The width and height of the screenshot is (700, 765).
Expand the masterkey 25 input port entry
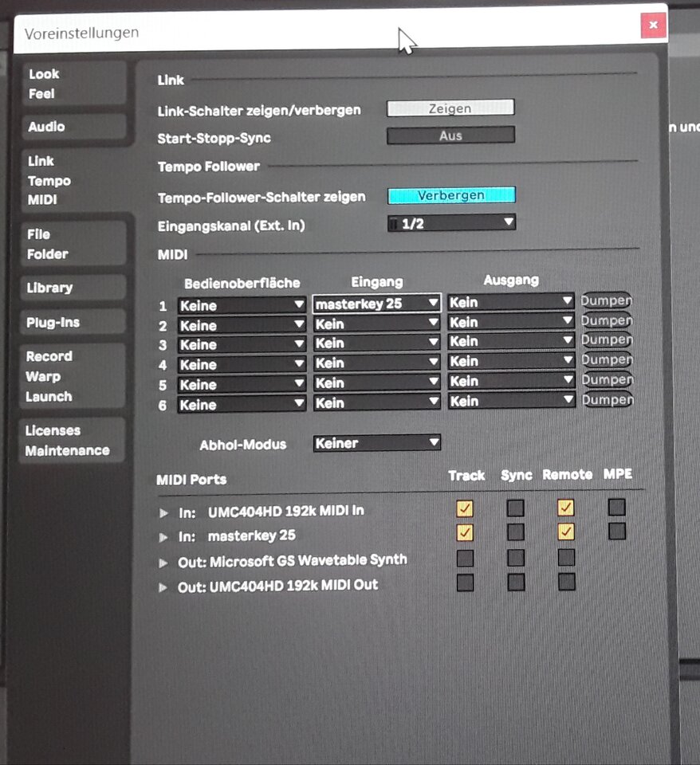(163, 537)
